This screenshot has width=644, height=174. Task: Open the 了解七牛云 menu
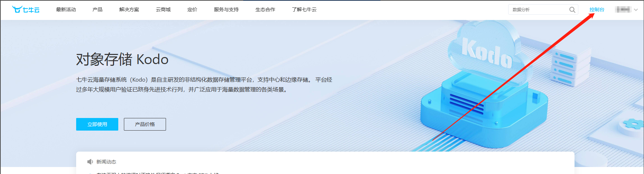[304, 9]
